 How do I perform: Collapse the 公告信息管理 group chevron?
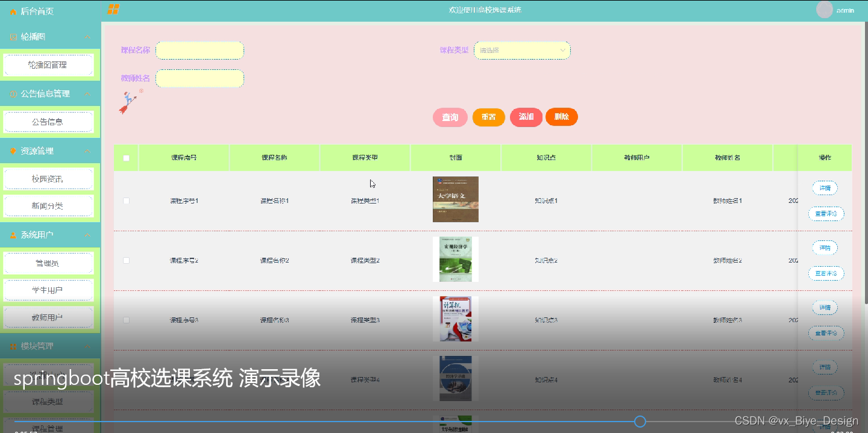[x=88, y=94]
